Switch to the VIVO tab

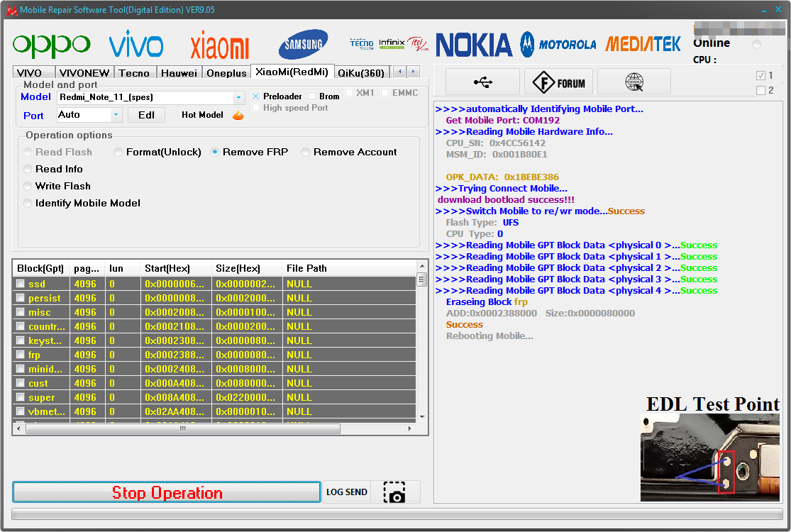point(33,72)
